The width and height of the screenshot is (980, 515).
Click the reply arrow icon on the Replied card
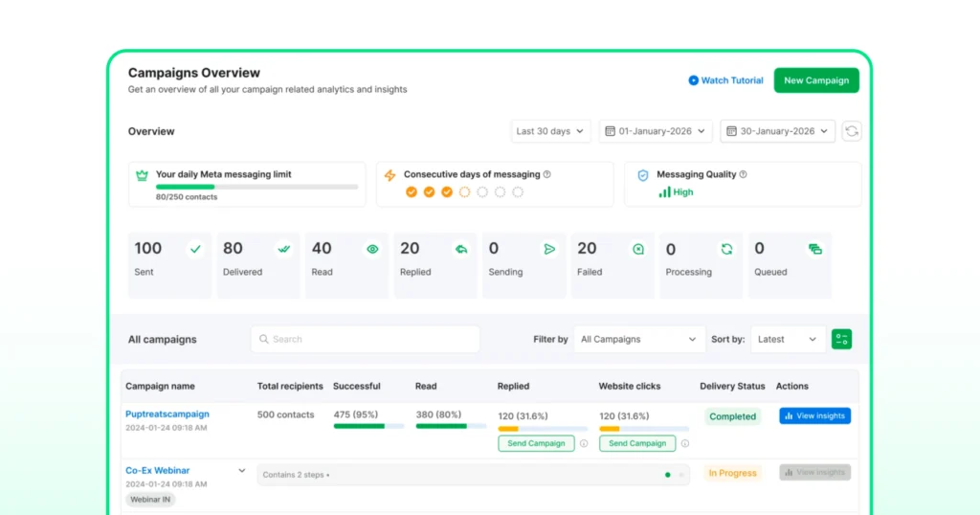point(461,249)
